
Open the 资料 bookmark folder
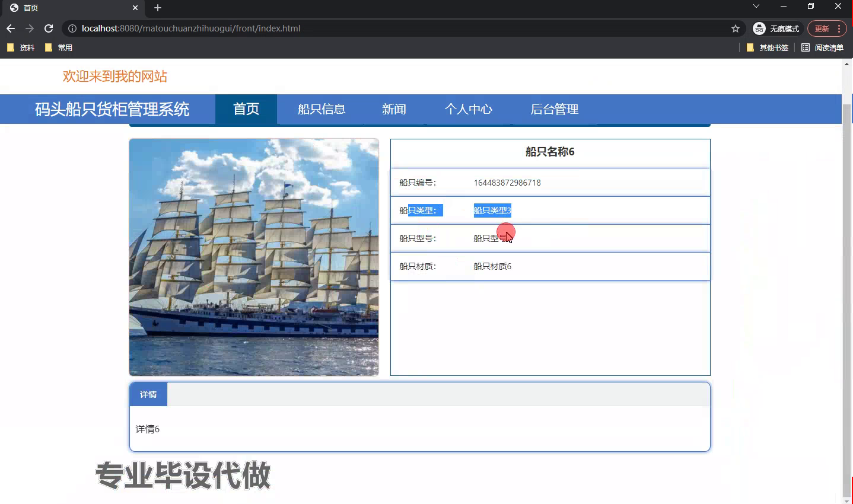[21, 47]
